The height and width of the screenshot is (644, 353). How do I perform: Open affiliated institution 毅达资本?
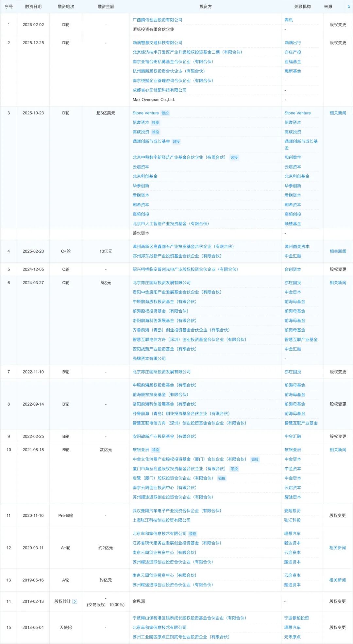293,543
